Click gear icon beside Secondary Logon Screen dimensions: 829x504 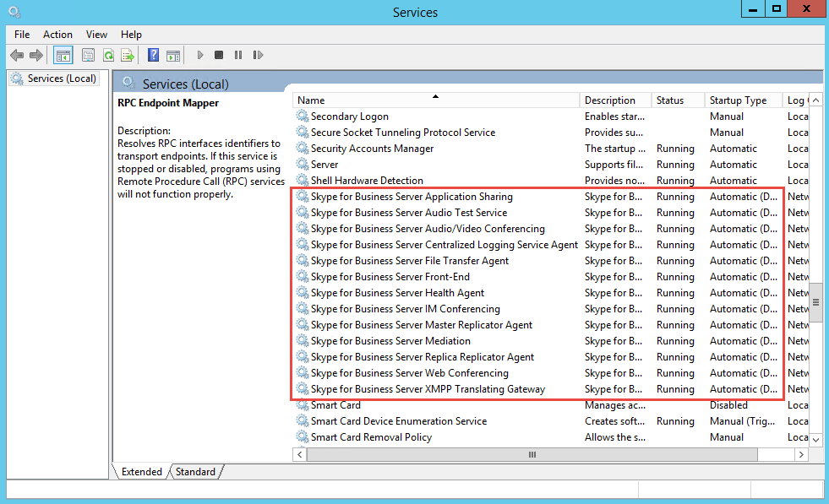303,116
